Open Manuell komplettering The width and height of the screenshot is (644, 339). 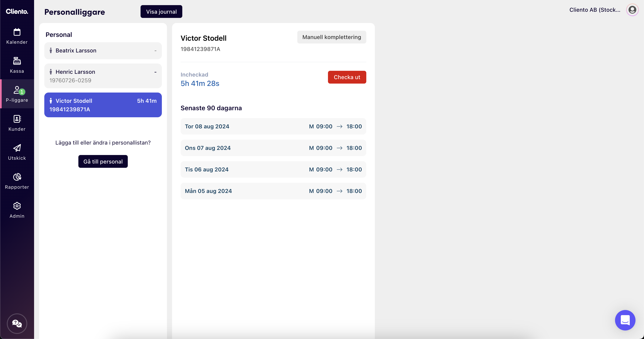(332, 37)
